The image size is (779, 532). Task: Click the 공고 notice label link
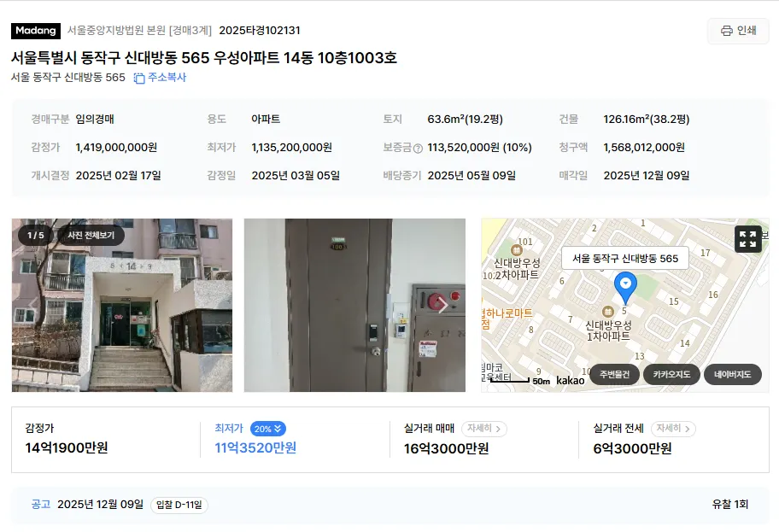pos(41,504)
